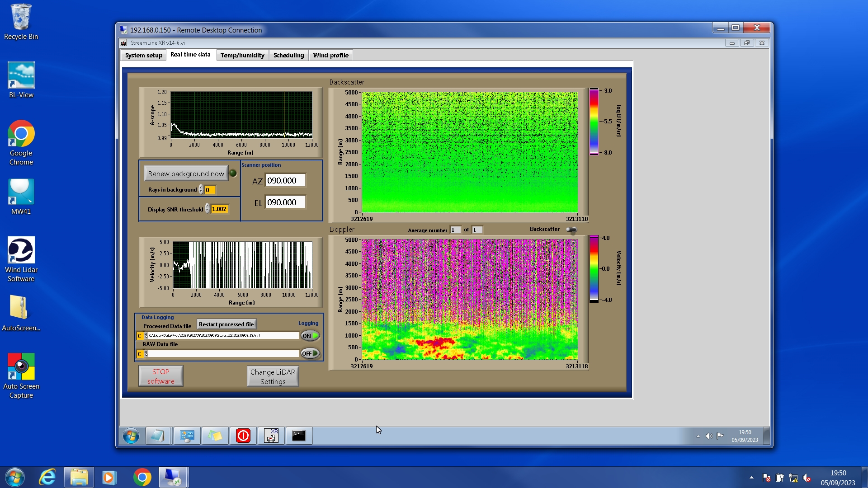Click the backscatter color scale bar
The width and height of the screenshot is (868, 488).
pos(594,121)
